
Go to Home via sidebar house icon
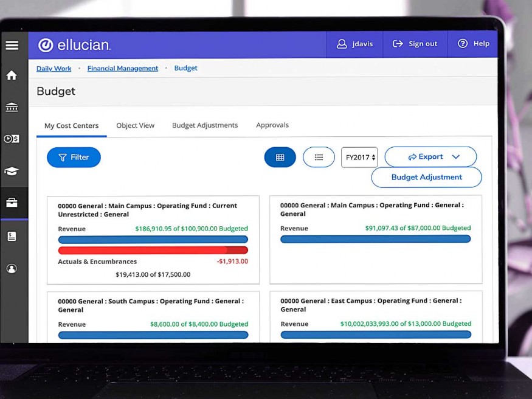(12, 76)
